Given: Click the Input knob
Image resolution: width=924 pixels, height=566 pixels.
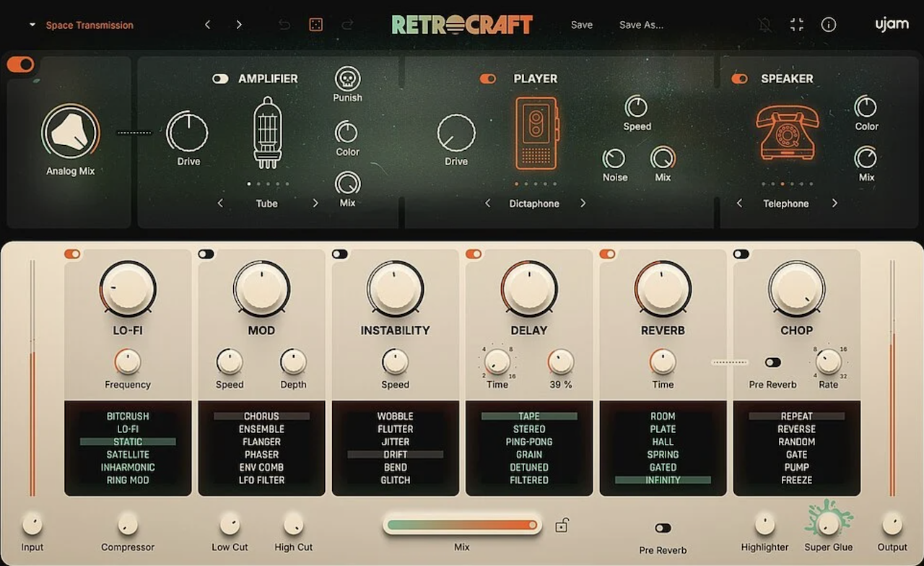Looking at the screenshot, I should click(32, 524).
